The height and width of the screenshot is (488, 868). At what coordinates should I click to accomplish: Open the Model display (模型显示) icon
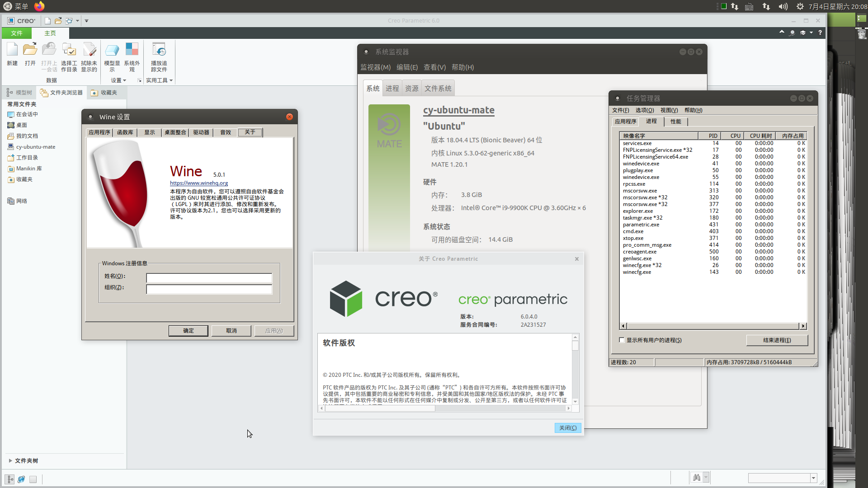pyautogui.click(x=112, y=50)
